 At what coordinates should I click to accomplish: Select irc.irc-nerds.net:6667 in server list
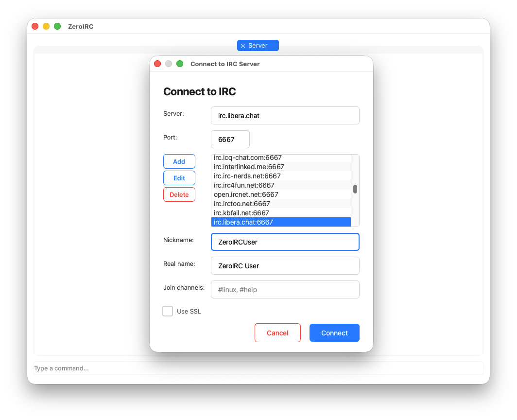point(281,176)
